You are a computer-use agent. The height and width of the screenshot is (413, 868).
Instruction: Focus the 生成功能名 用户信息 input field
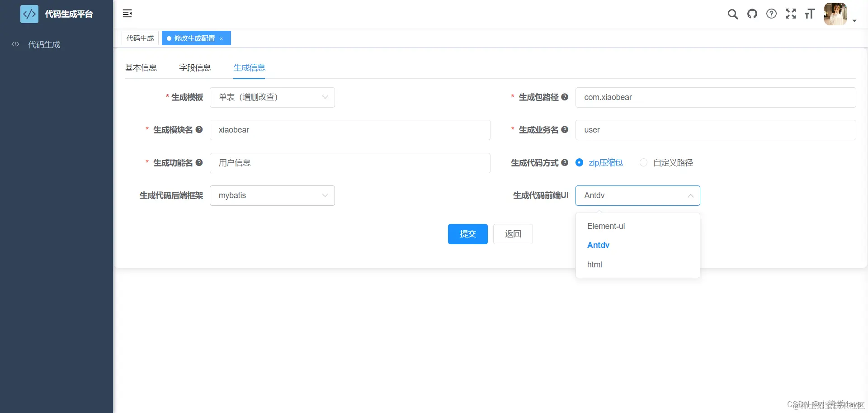pyautogui.click(x=350, y=163)
